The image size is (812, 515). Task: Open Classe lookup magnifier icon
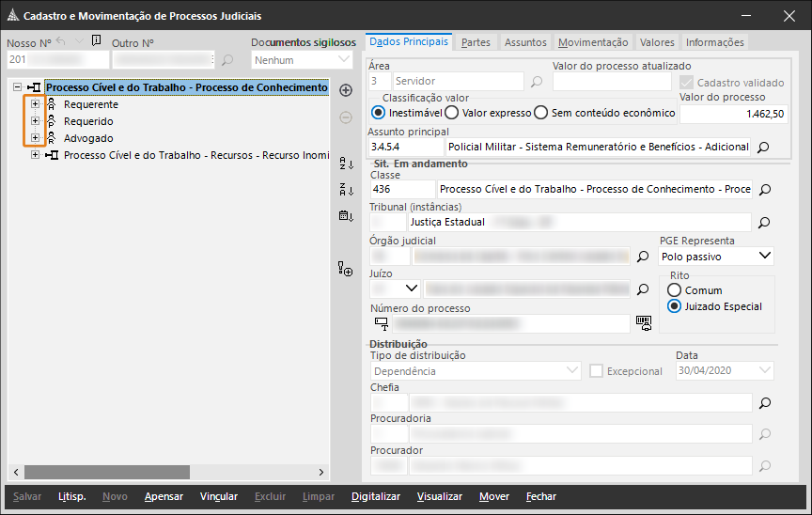(764, 190)
